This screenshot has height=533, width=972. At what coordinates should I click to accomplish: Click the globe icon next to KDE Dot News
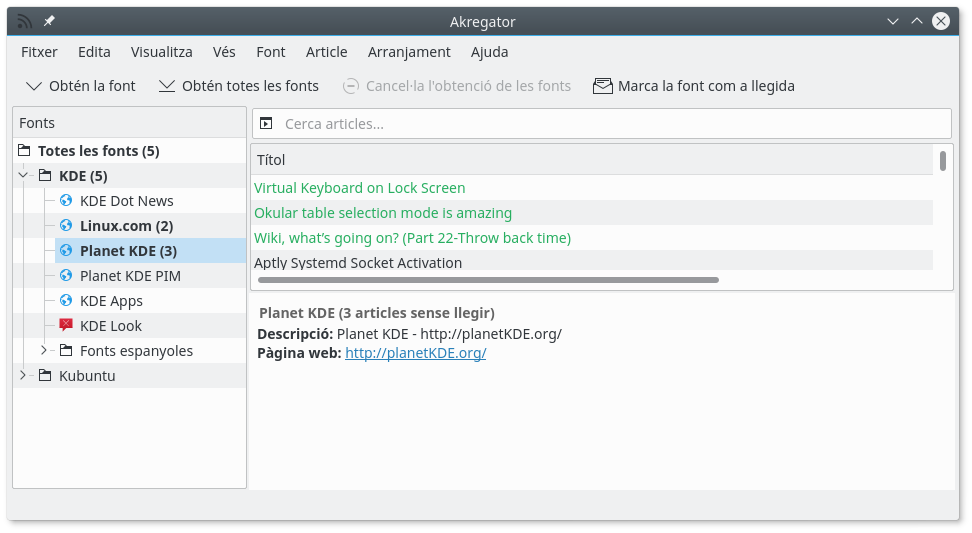click(66, 201)
